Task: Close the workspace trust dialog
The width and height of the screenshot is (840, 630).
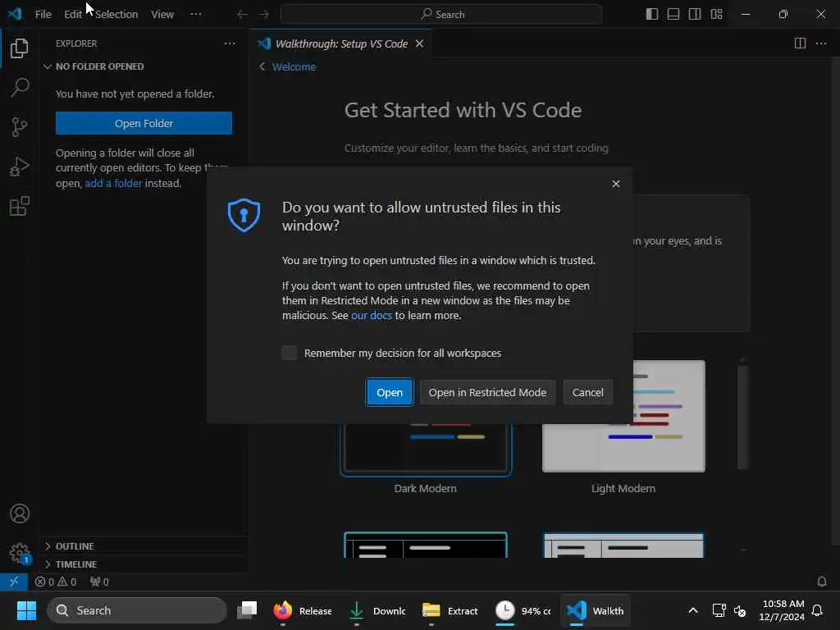Action: 616,184
